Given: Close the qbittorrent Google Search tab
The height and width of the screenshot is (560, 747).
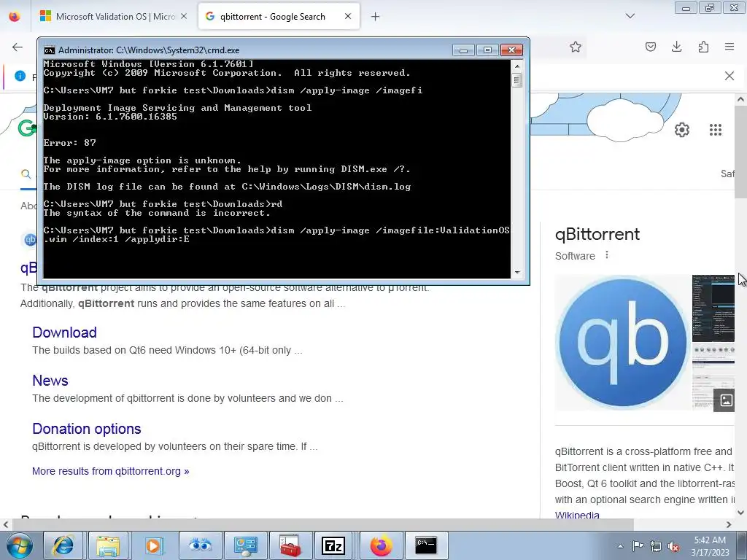Looking at the screenshot, I should (348, 16).
